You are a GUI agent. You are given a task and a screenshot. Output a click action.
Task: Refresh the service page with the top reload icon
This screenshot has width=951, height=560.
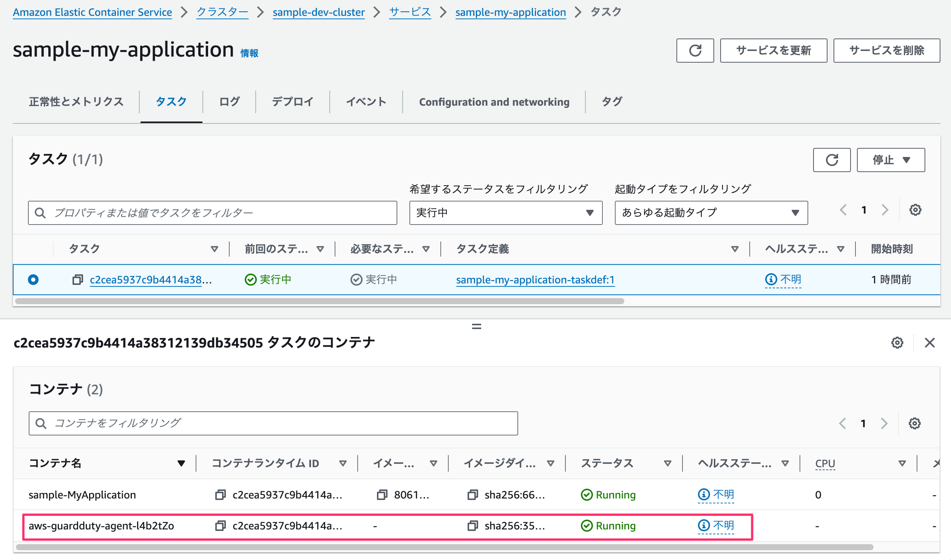(x=695, y=50)
